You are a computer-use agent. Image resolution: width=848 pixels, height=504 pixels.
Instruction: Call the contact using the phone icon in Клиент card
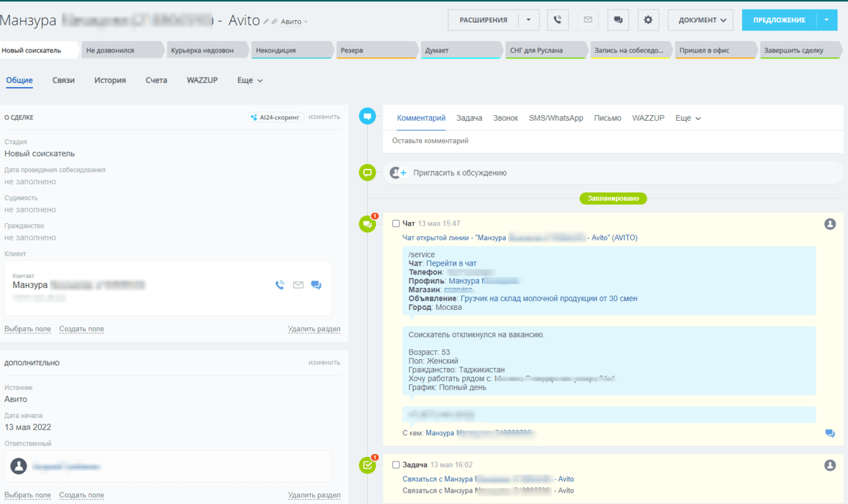pos(280,285)
